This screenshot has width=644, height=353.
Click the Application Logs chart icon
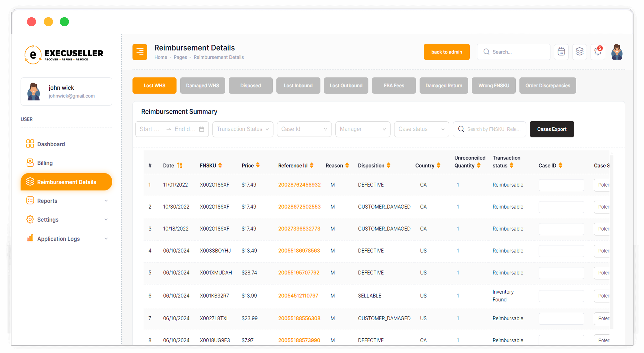coord(30,238)
